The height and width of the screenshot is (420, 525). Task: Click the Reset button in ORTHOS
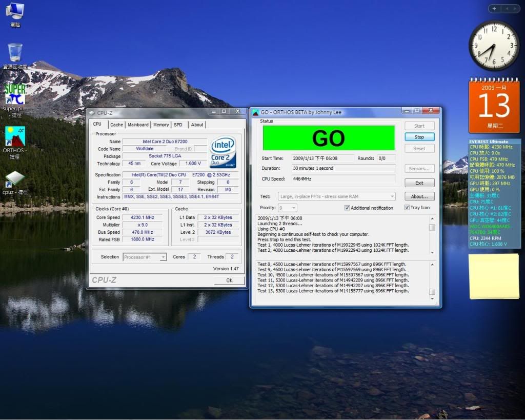pos(419,148)
